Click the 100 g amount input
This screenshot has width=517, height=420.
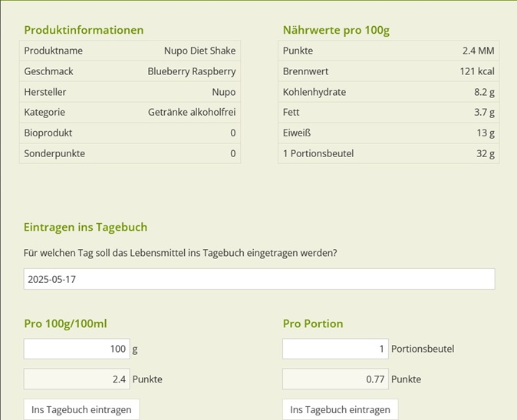[77, 349]
